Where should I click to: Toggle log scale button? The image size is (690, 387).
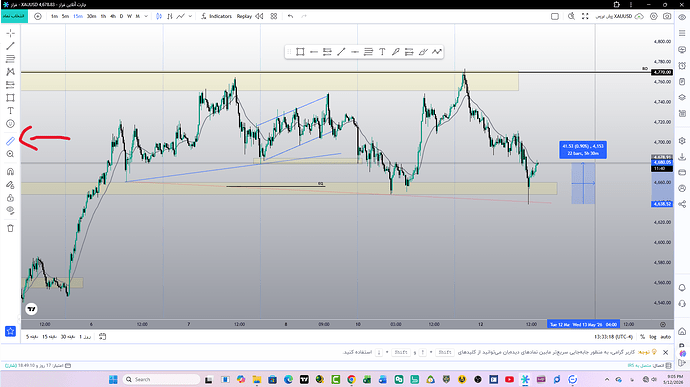click(653, 337)
